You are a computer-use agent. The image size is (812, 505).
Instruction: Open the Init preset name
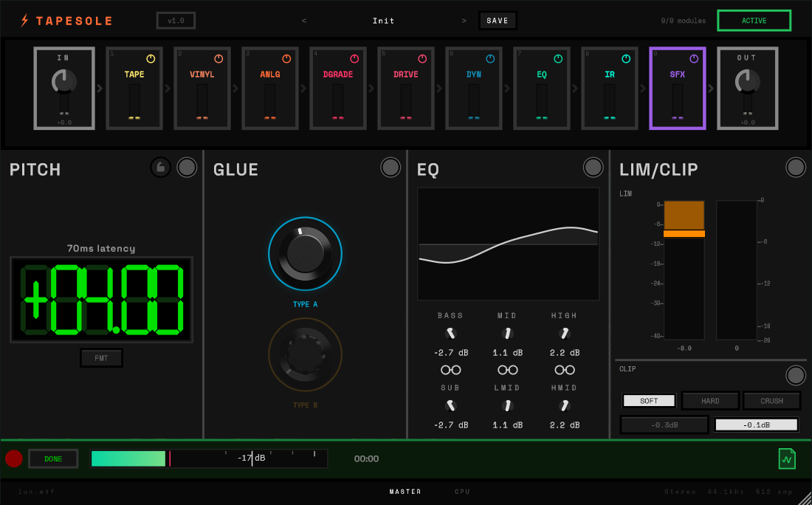click(384, 21)
